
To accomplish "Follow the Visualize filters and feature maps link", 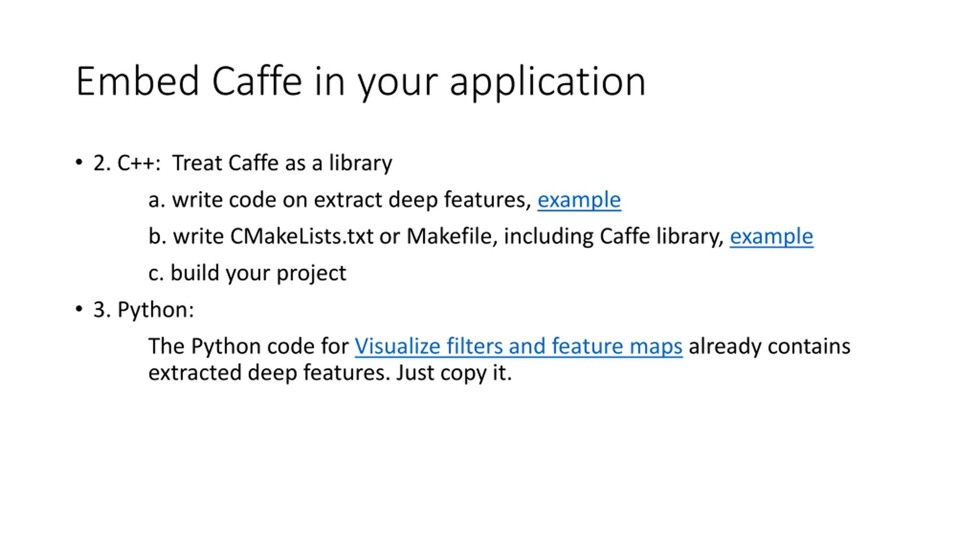I will point(518,346).
